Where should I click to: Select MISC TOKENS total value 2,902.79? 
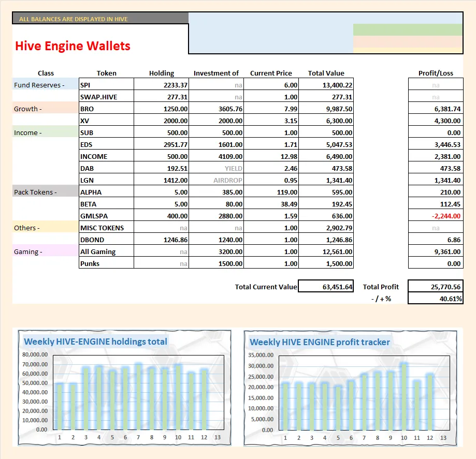(326, 228)
